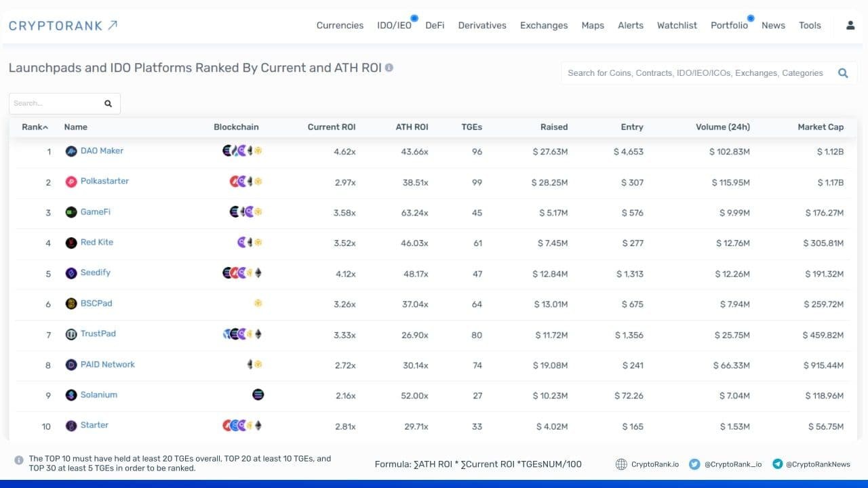Sort table by Volume (24h) header

pyautogui.click(x=723, y=127)
